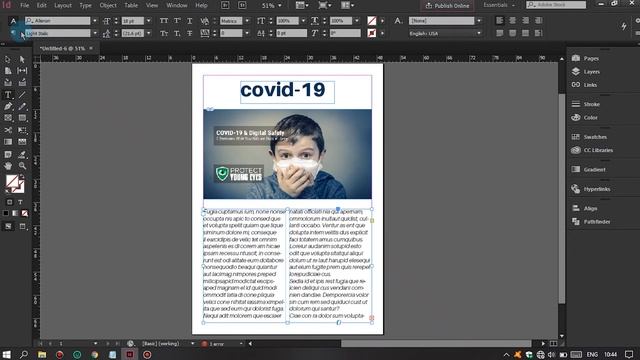
Task: Select the Rectangle Frame tool
Action: [x=8, y=118]
